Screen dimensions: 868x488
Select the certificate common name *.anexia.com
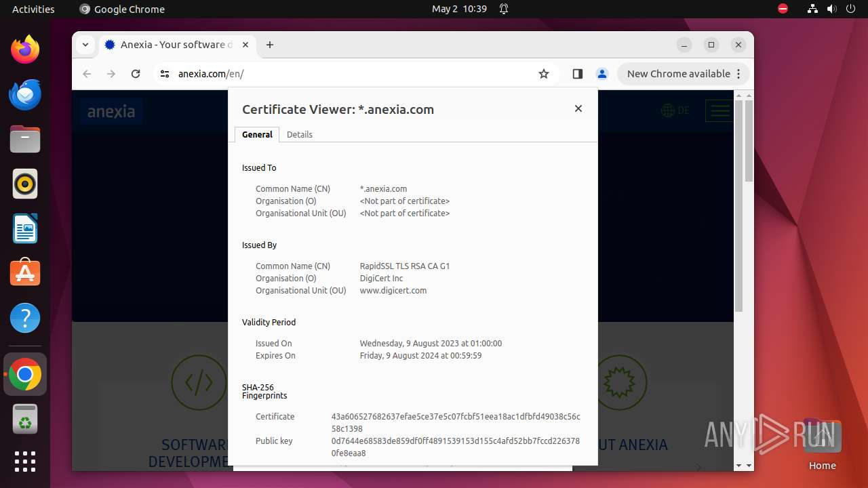tap(383, 189)
